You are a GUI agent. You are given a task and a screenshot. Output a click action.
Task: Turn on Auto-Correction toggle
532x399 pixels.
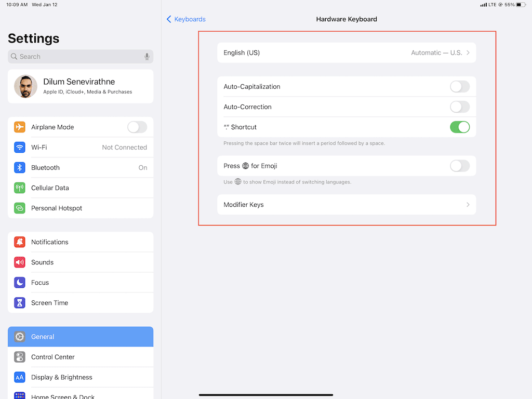click(x=459, y=107)
